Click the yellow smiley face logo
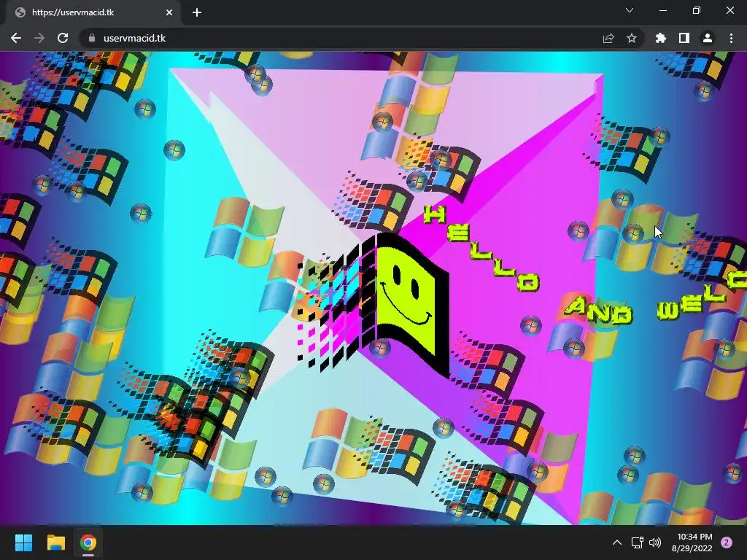 (x=406, y=300)
